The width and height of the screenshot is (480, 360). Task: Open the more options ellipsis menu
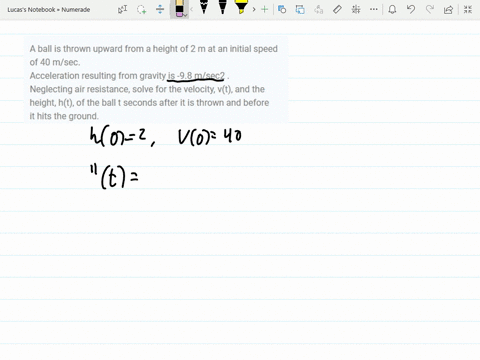pos(374,9)
